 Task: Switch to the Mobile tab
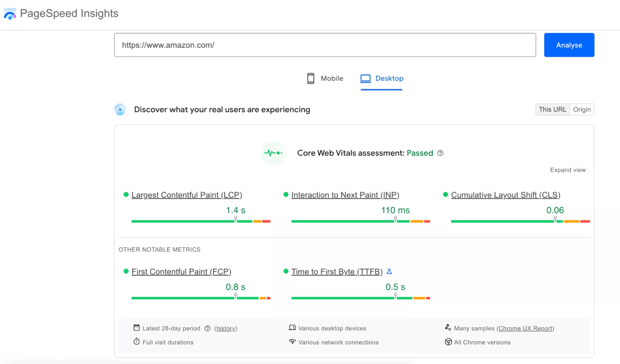pyautogui.click(x=332, y=78)
